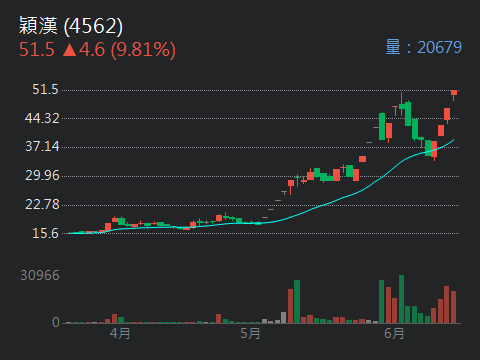This screenshot has height=360, width=480.
Task: Click the stock name 穎漢 (4562) title
Action: pos(71,26)
